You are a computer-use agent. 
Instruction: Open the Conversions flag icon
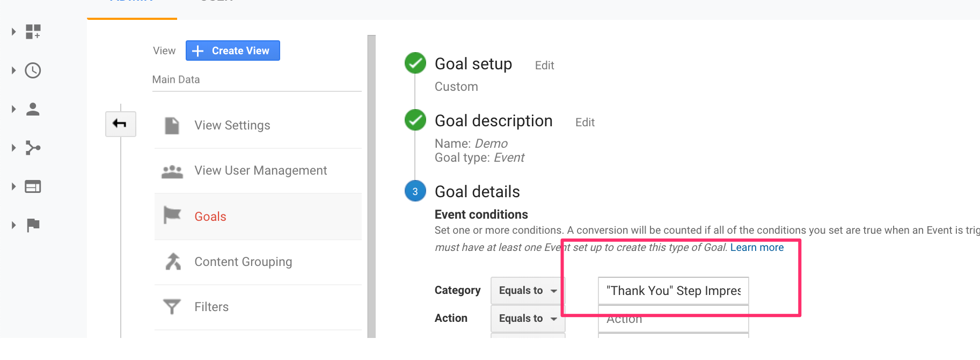pyautogui.click(x=33, y=225)
